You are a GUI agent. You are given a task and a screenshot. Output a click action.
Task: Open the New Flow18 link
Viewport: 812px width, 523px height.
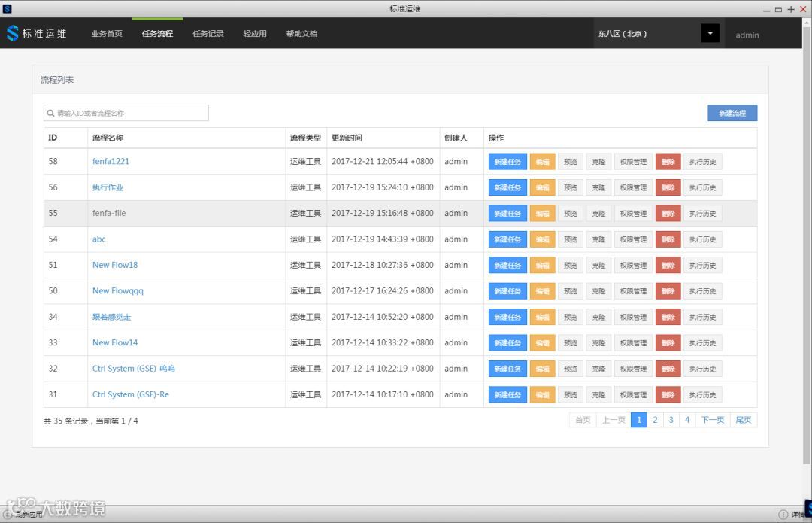tap(115, 265)
